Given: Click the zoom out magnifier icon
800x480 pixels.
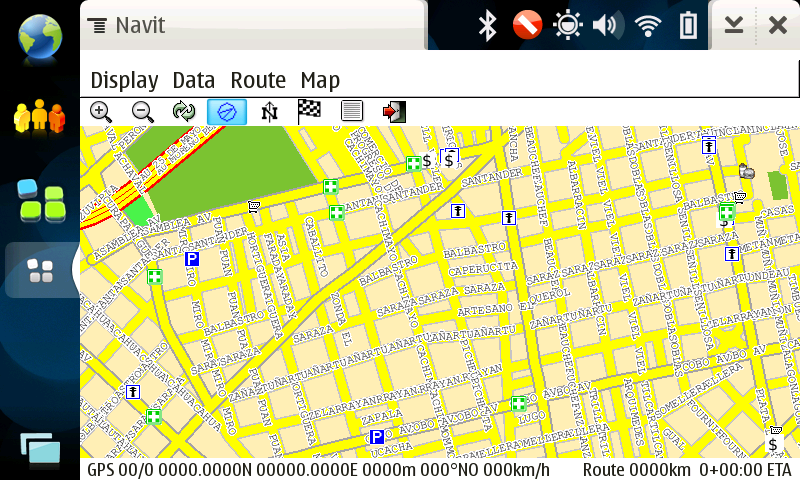Looking at the screenshot, I should click(x=143, y=112).
